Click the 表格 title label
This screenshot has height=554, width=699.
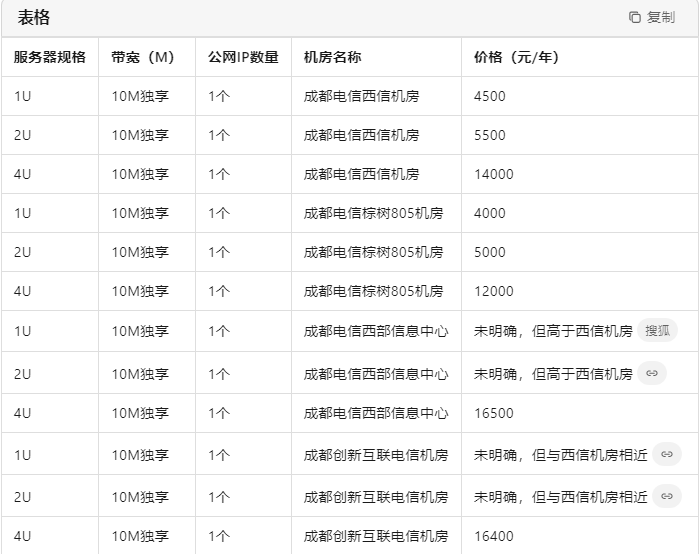click(x=34, y=17)
